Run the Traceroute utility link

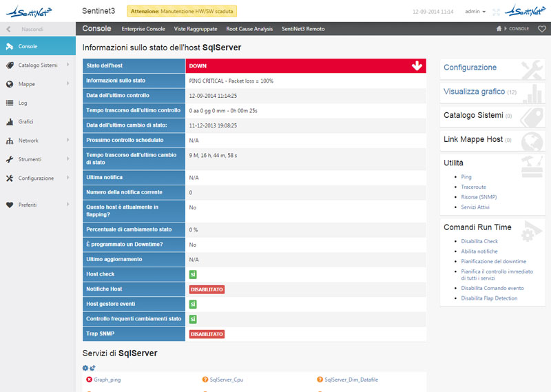(x=474, y=187)
